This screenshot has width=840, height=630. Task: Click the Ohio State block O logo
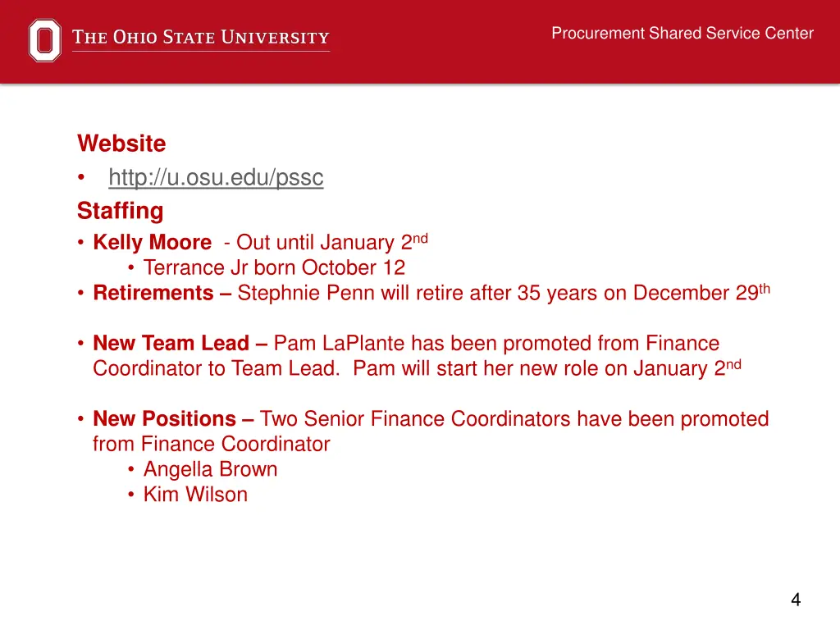coord(44,40)
